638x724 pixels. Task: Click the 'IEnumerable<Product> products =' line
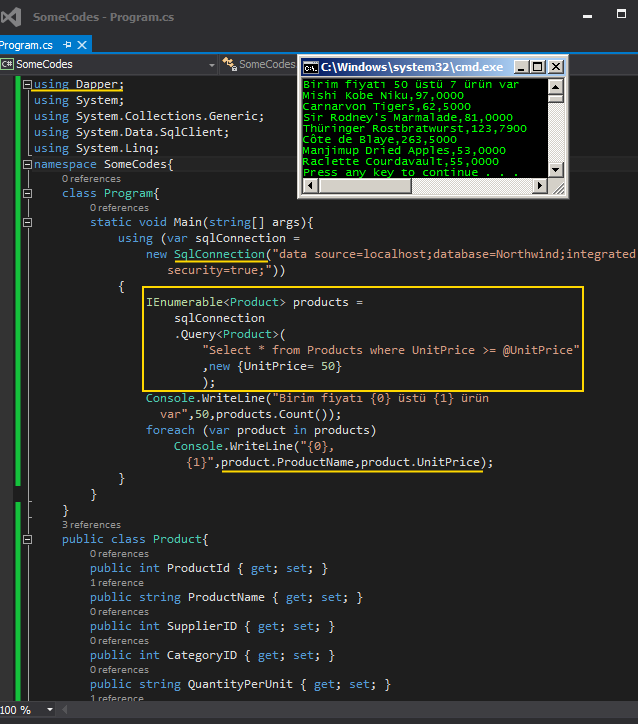click(x=254, y=302)
